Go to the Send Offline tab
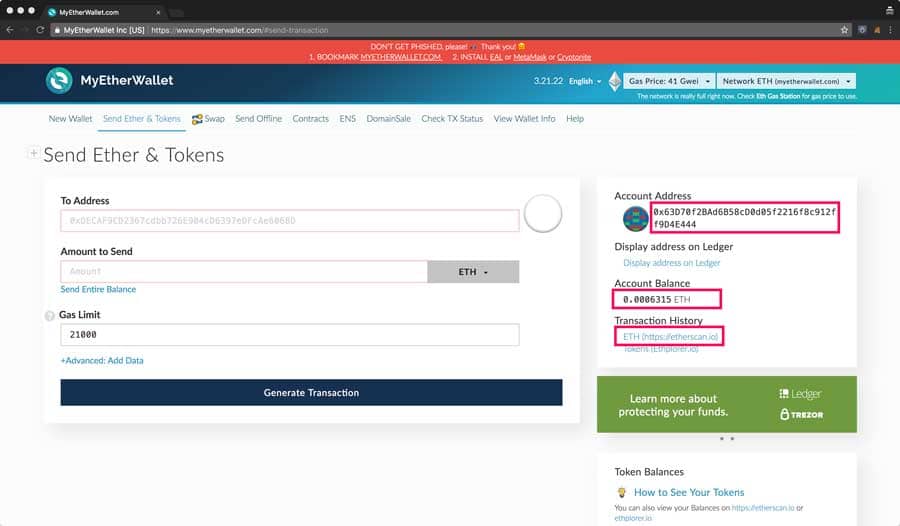This screenshot has height=526, width=900. point(258,119)
